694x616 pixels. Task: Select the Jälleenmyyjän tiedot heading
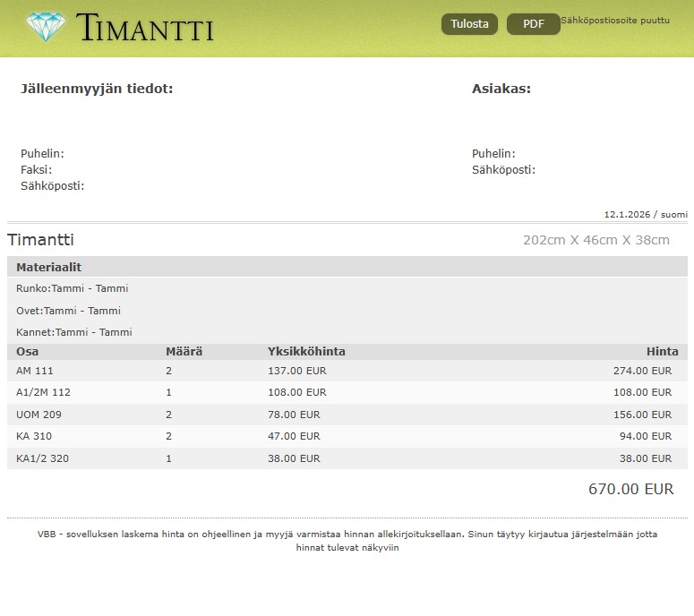click(x=97, y=89)
